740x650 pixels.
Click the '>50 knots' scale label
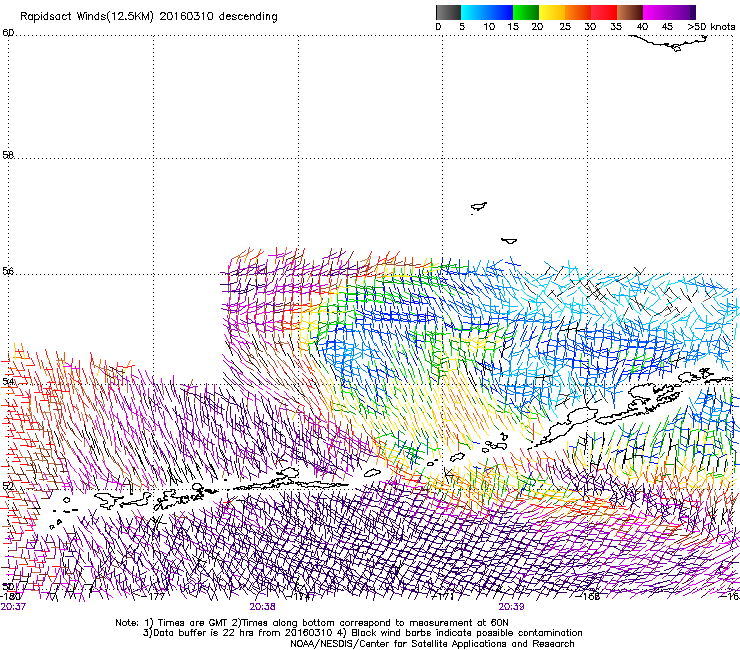tap(711, 27)
